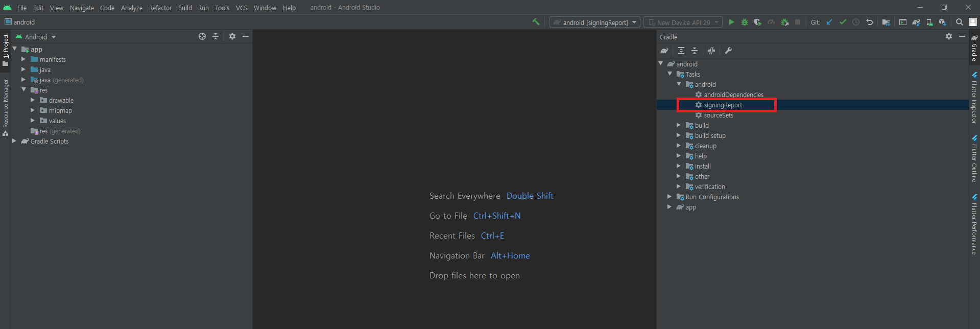This screenshot has width=980, height=329.
Task: Expand the build setup task group
Action: (x=679, y=135)
